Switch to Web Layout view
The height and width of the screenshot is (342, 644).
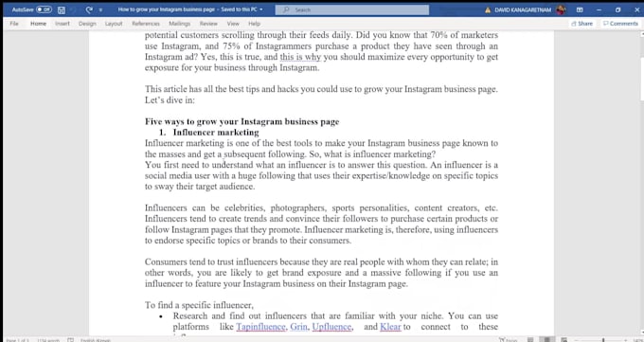coord(564,339)
